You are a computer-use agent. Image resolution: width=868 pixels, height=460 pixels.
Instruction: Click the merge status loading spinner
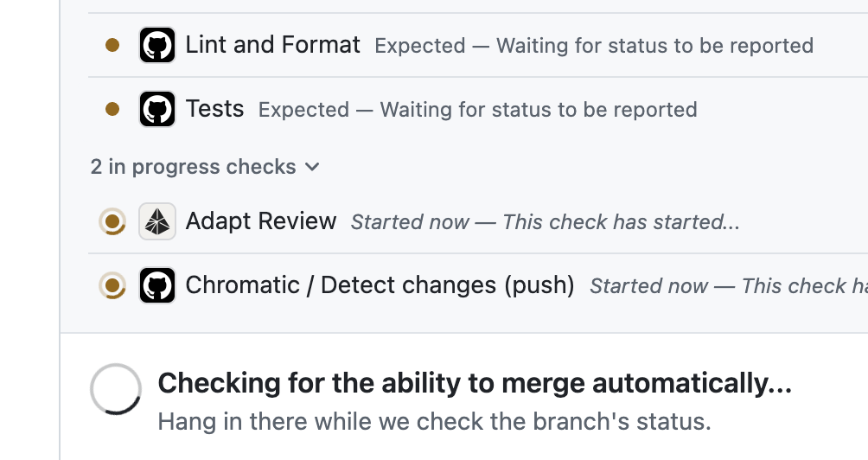click(x=116, y=389)
